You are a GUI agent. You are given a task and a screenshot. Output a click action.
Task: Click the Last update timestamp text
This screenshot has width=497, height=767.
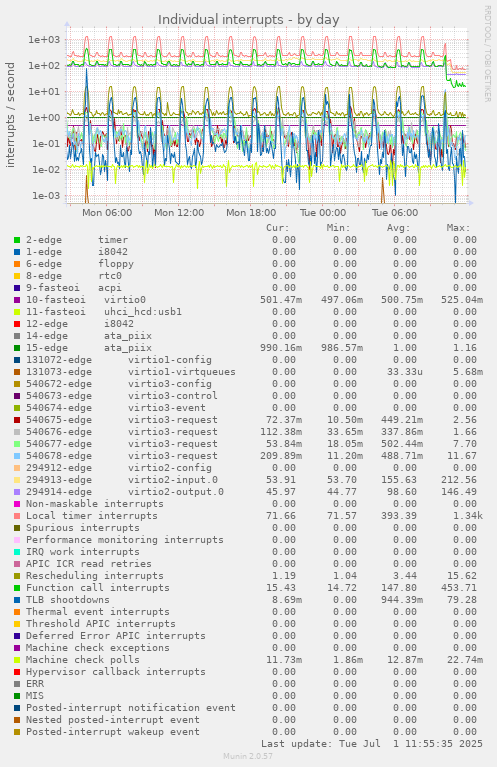[x=372, y=744]
